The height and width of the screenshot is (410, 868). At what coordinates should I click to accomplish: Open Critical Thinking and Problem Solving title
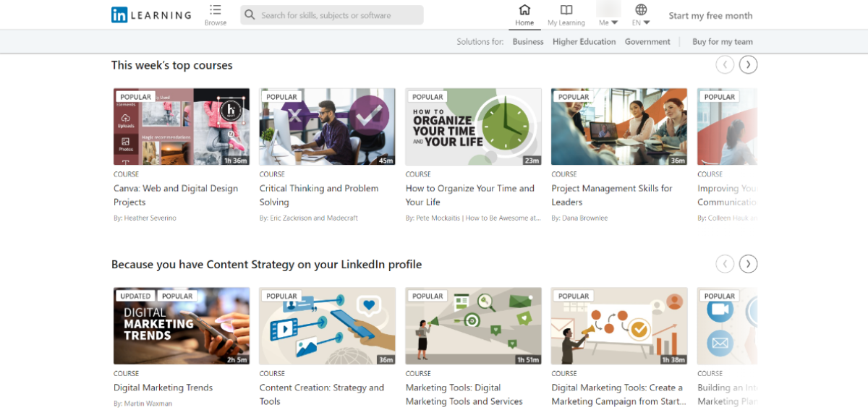(x=319, y=195)
